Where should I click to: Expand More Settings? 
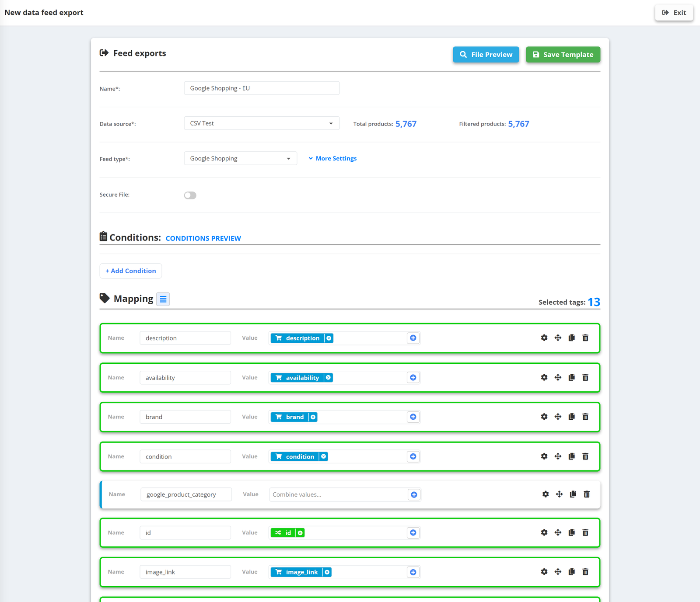[332, 159]
